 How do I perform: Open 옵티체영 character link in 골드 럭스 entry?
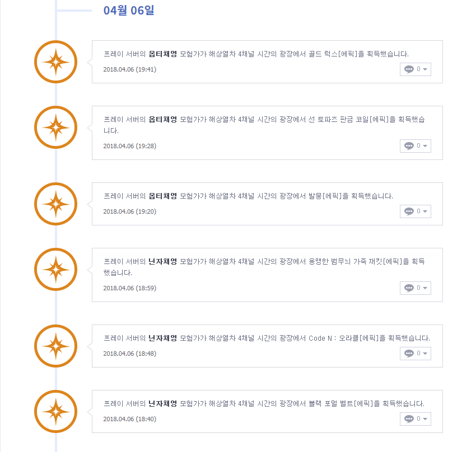(x=162, y=54)
